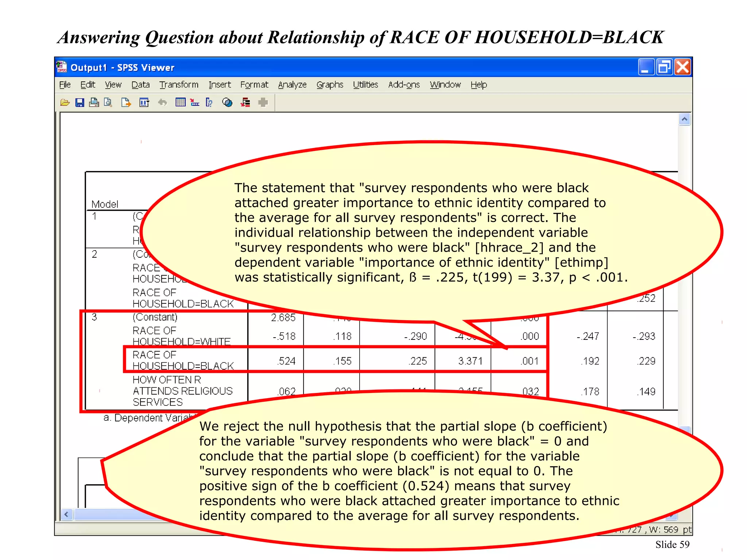Click the Open file folder icon
The width and height of the screenshot is (747, 560).
pyautogui.click(x=65, y=103)
